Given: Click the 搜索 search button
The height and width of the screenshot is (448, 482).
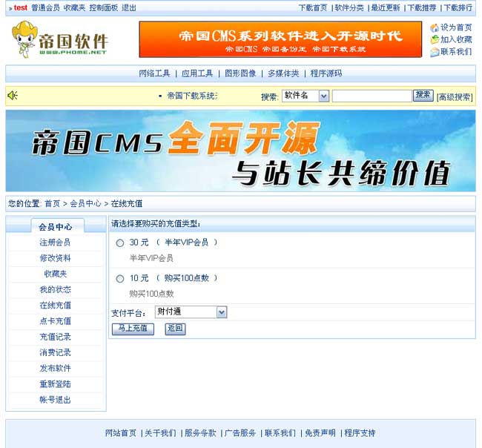Looking at the screenshot, I should (423, 95).
